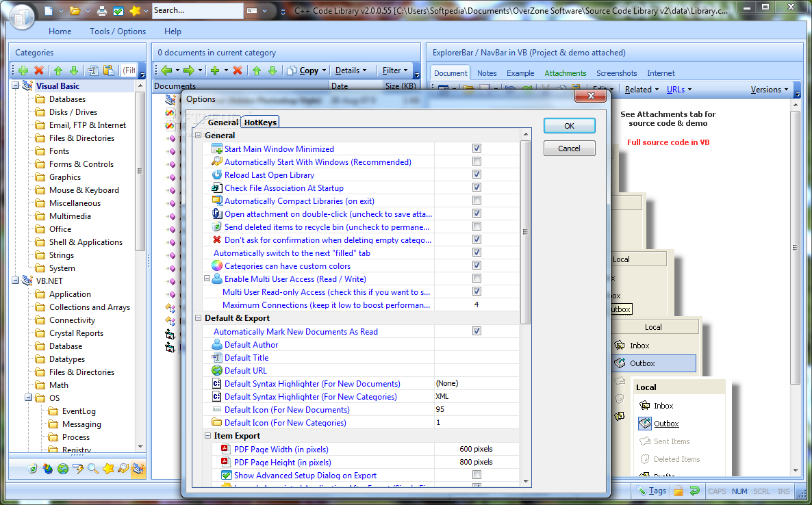The height and width of the screenshot is (505, 812).
Task: Enable Automatically Start With Windows
Action: tap(477, 161)
